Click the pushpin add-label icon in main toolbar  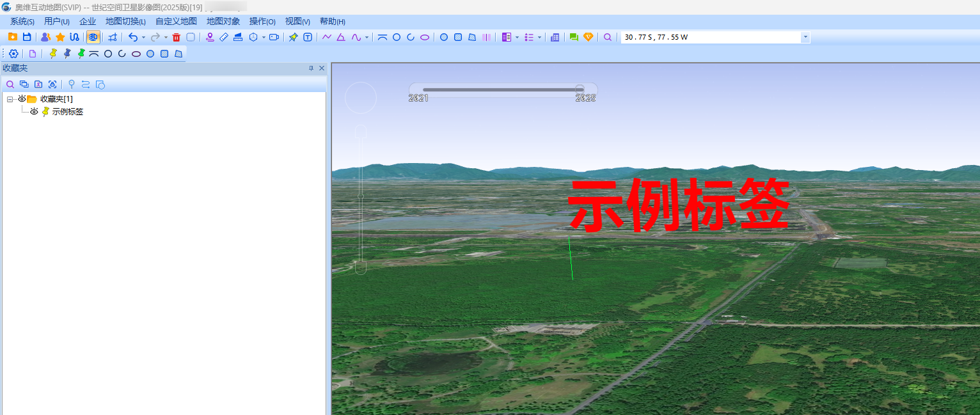(x=293, y=37)
